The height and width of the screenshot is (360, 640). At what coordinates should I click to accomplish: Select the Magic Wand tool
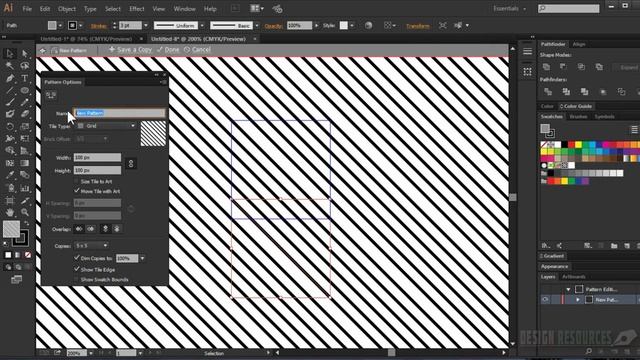pyautogui.click(x=10, y=66)
